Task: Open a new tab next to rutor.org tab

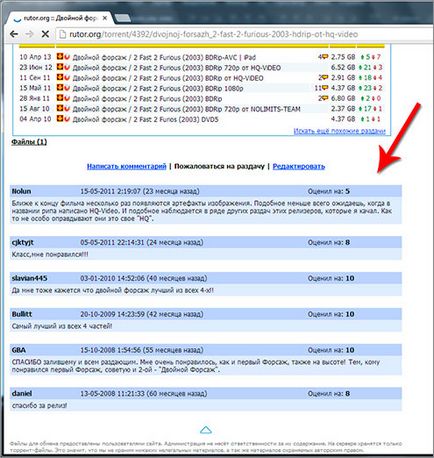Action: coord(123,18)
